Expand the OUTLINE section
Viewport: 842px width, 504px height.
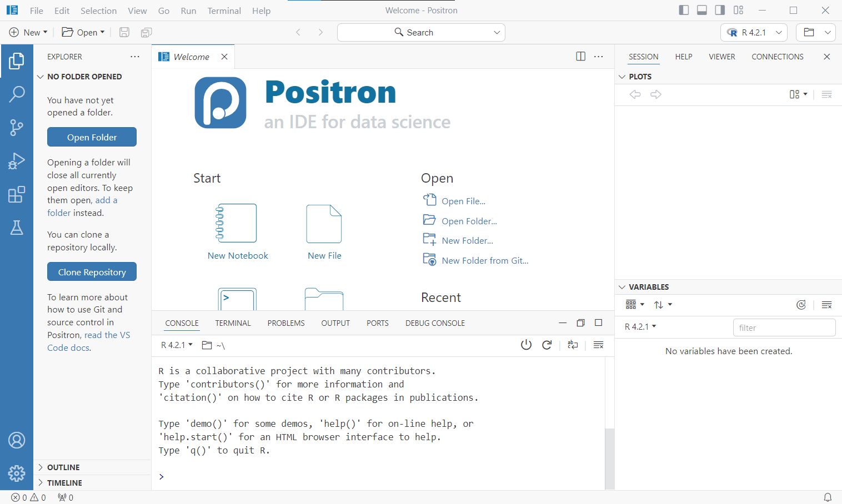pyautogui.click(x=92, y=467)
